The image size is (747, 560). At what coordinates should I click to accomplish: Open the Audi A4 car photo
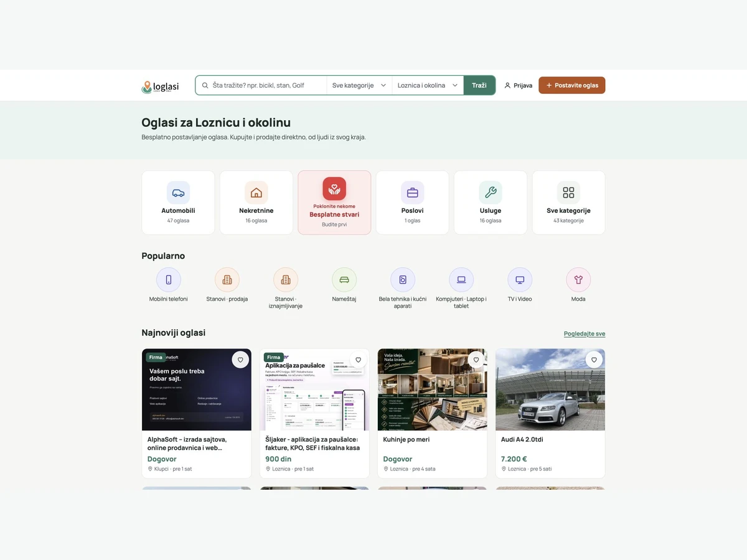pyautogui.click(x=550, y=390)
